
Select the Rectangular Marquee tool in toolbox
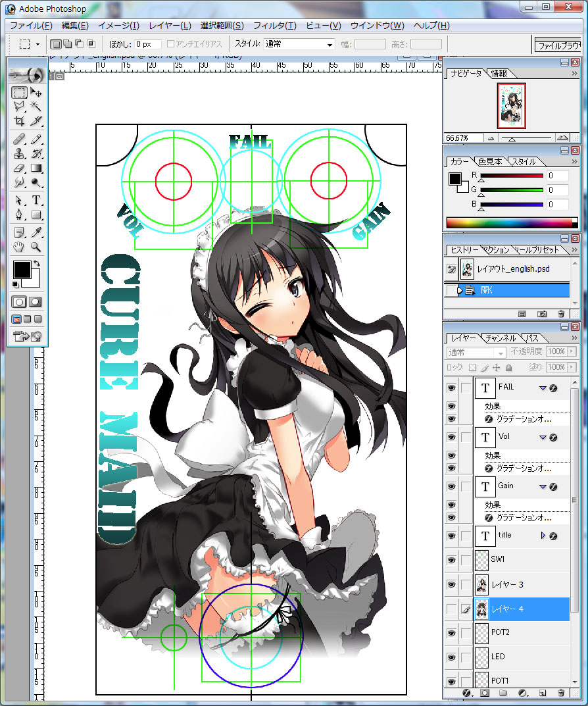pyautogui.click(x=19, y=93)
